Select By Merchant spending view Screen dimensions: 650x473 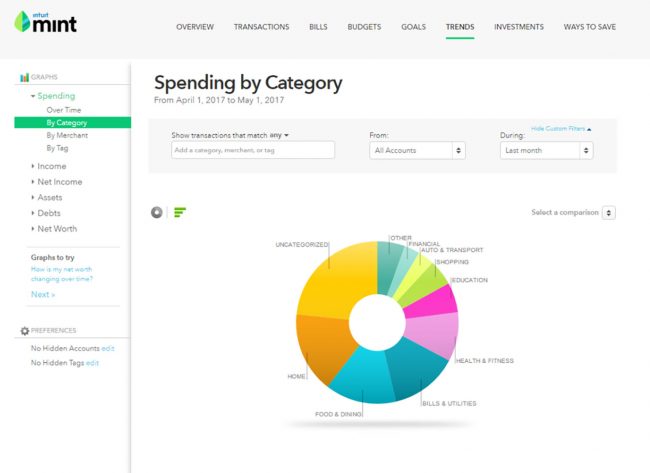(67, 135)
